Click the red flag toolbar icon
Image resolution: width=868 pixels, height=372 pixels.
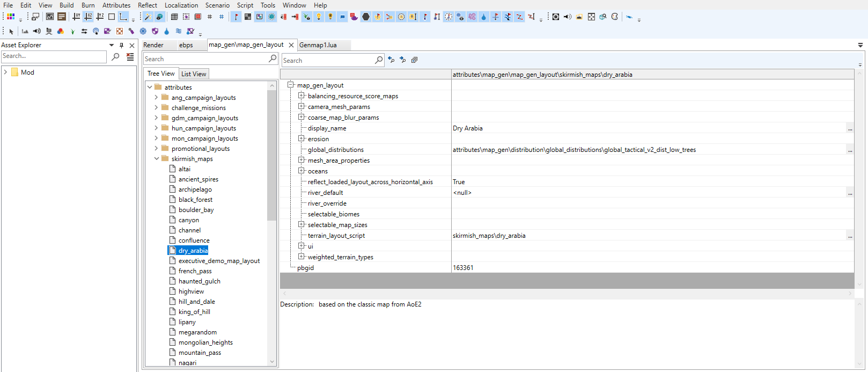(236, 17)
